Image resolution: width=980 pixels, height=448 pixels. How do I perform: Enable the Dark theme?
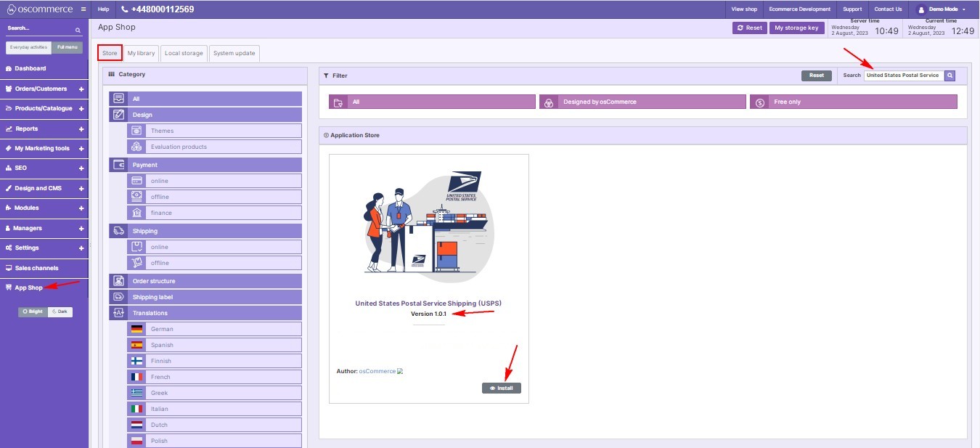[60, 311]
